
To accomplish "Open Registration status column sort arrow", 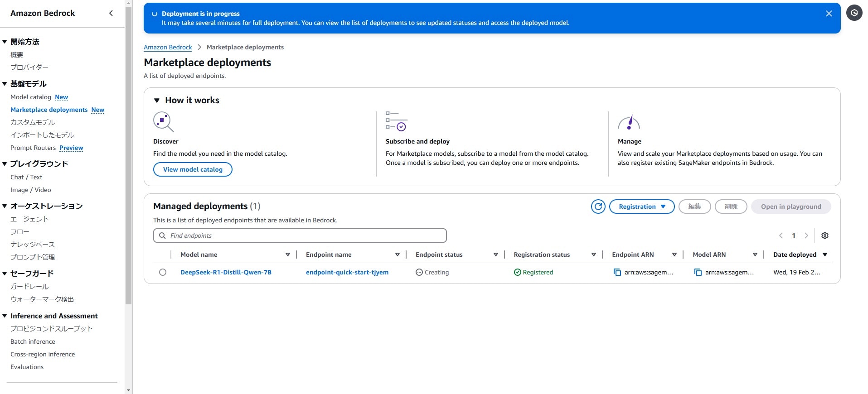I will coord(594,255).
